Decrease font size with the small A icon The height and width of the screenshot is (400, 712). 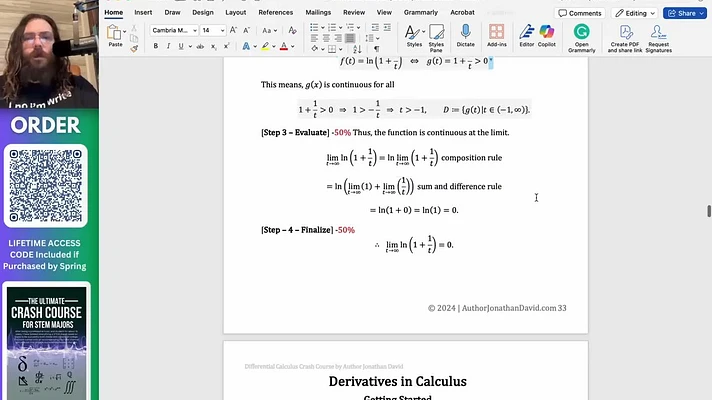(x=247, y=30)
